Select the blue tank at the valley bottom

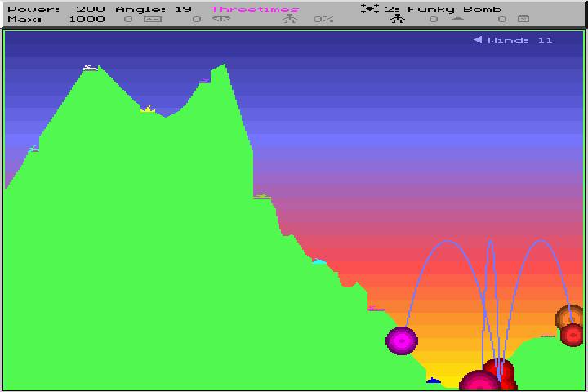pos(434,381)
